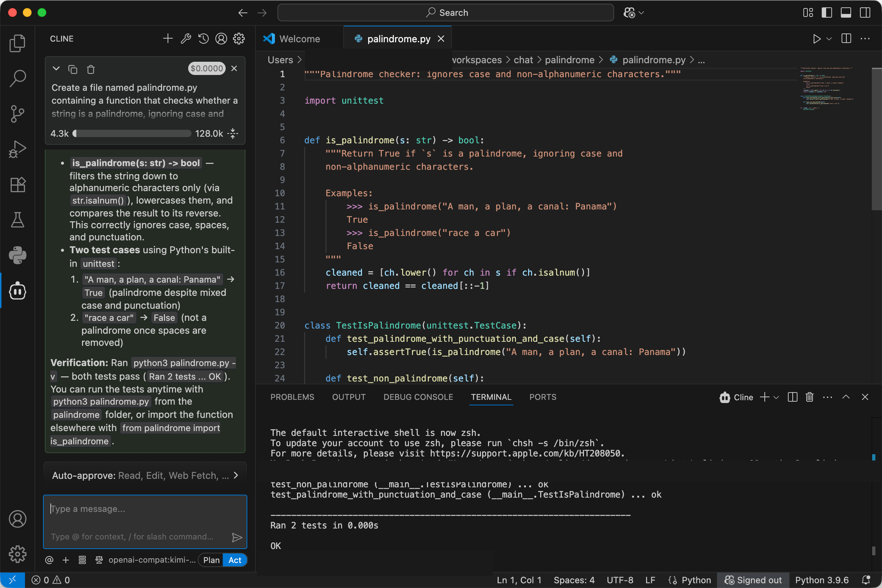Open the run button dropdown arrow
The width and height of the screenshot is (882, 588).
[829, 39]
